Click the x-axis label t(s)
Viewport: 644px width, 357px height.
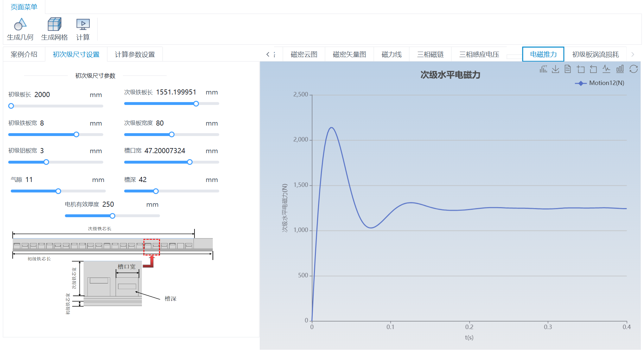(x=469, y=337)
